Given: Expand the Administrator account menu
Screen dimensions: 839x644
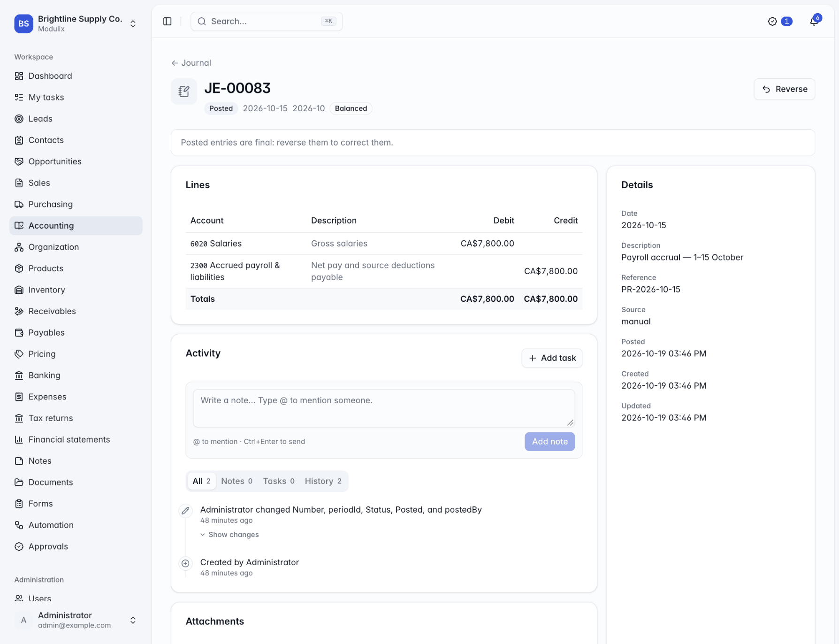Looking at the screenshot, I should pos(133,620).
